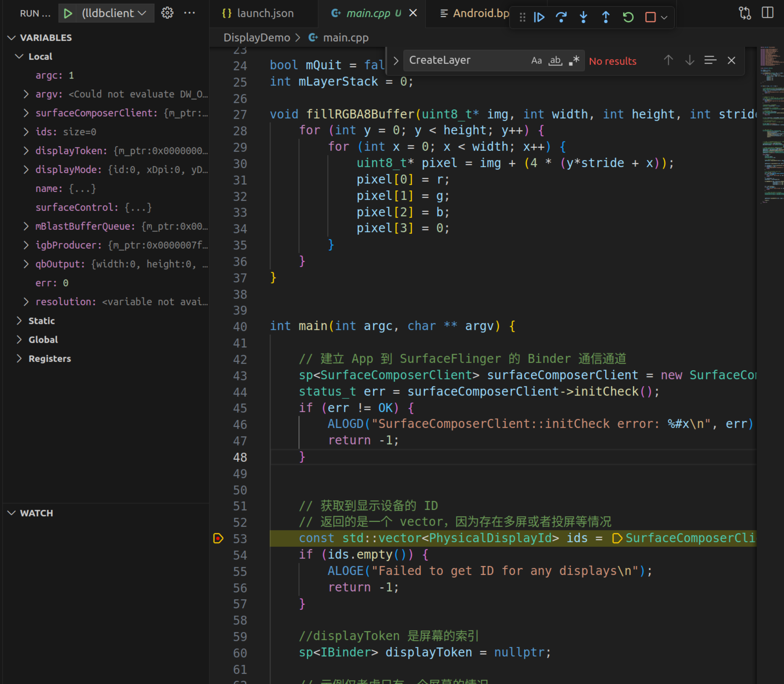Open launch.json via the gear icon
This screenshot has height=684, width=784.
(167, 13)
